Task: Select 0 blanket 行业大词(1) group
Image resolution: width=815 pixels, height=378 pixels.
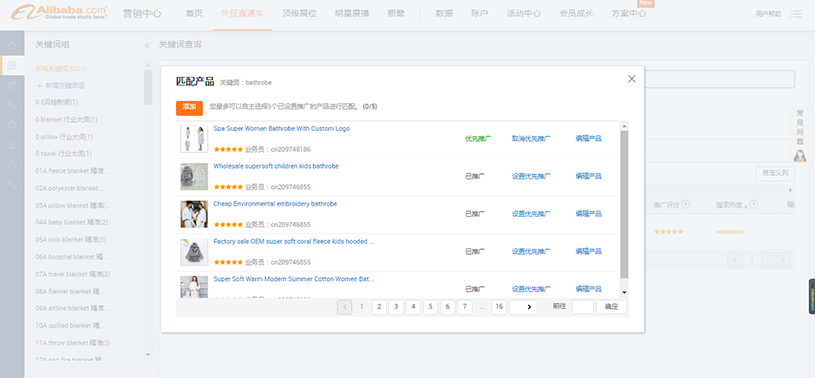Action: (x=67, y=120)
